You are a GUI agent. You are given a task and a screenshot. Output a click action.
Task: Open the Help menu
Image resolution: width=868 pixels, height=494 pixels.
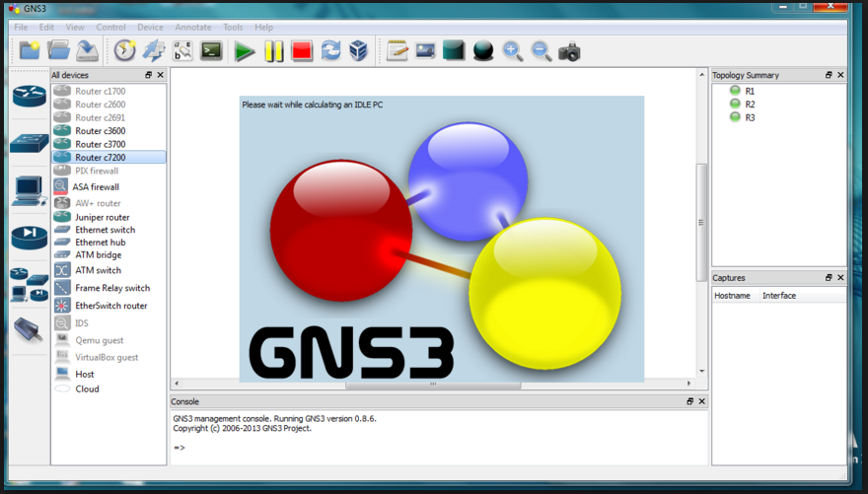(263, 27)
